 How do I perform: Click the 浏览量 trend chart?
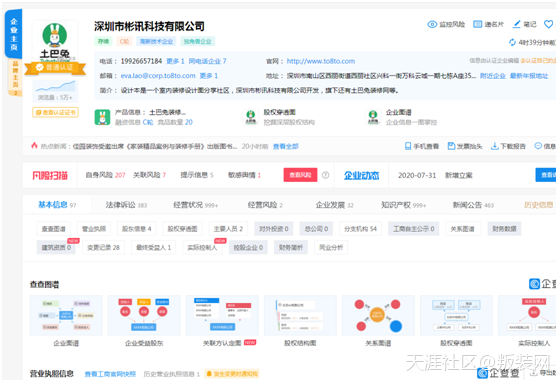(x=55, y=91)
